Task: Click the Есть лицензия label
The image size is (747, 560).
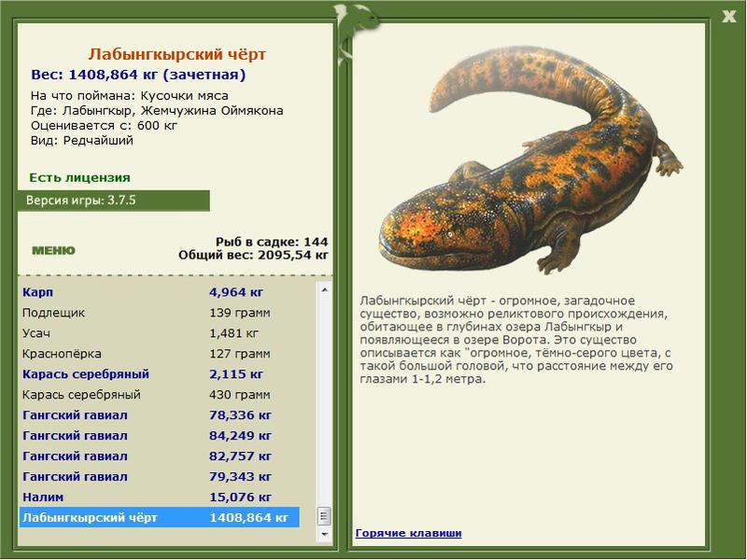Action: (79, 177)
